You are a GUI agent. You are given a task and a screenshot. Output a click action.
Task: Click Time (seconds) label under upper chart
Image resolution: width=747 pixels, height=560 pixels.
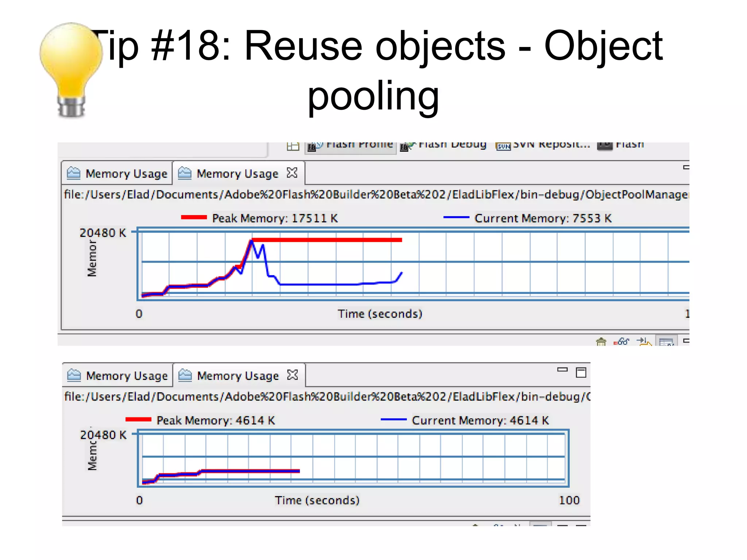pos(380,314)
